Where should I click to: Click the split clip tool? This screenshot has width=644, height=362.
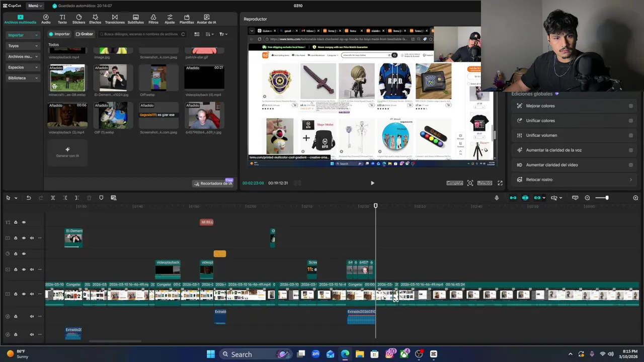(x=53, y=198)
